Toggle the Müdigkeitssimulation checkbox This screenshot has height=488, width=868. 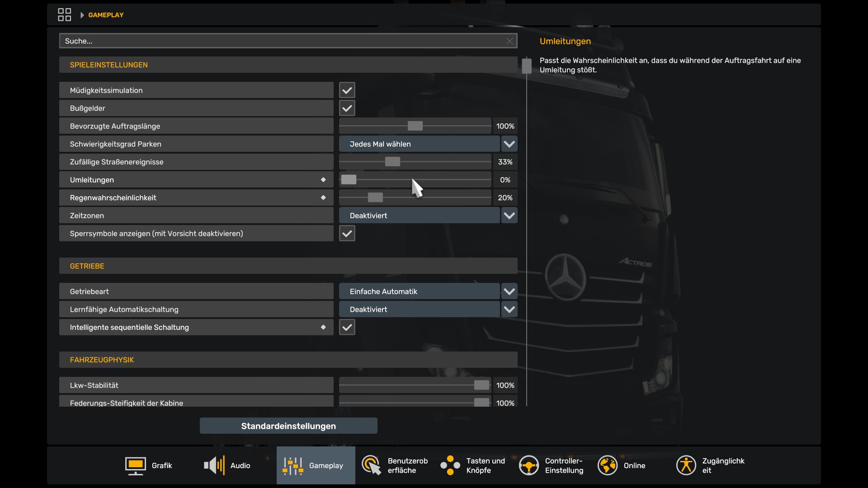(347, 90)
